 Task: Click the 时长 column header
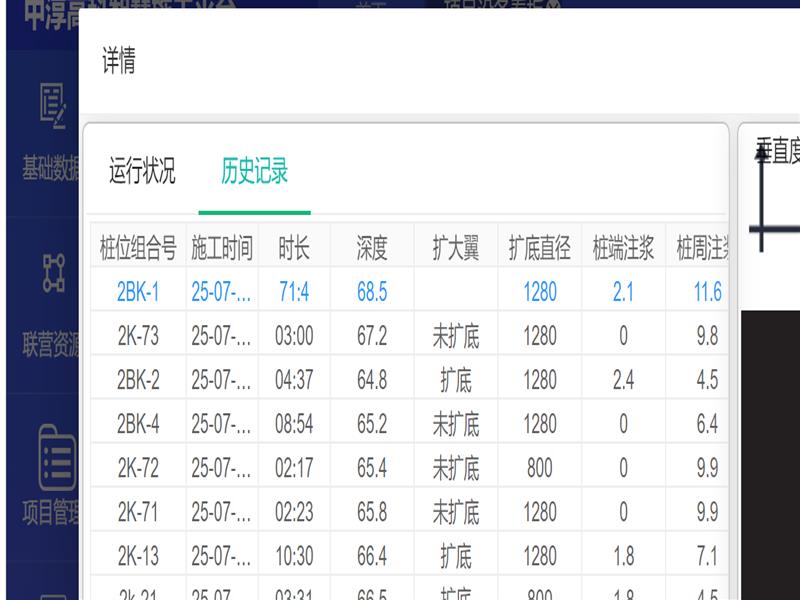pyautogui.click(x=294, y=248)
